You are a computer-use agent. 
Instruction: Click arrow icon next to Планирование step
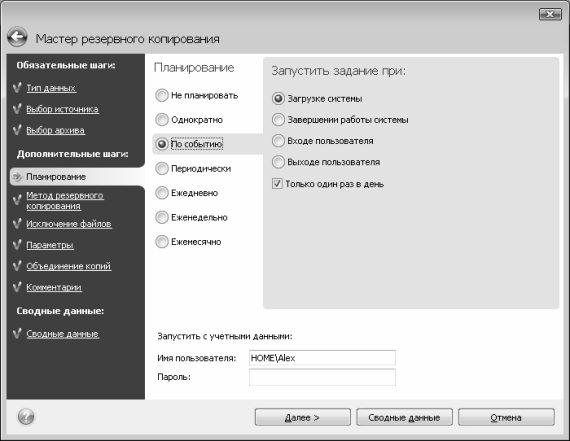pos(17,177)
